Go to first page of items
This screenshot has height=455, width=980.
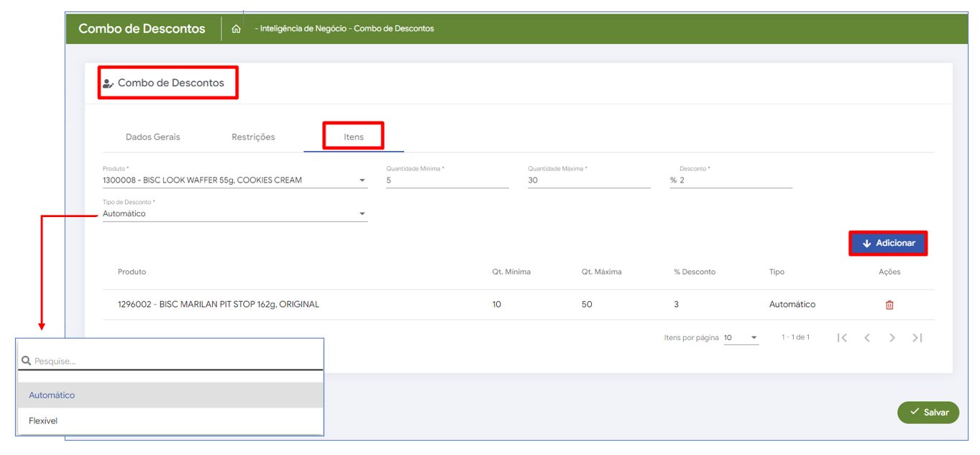tap(842, 338)
